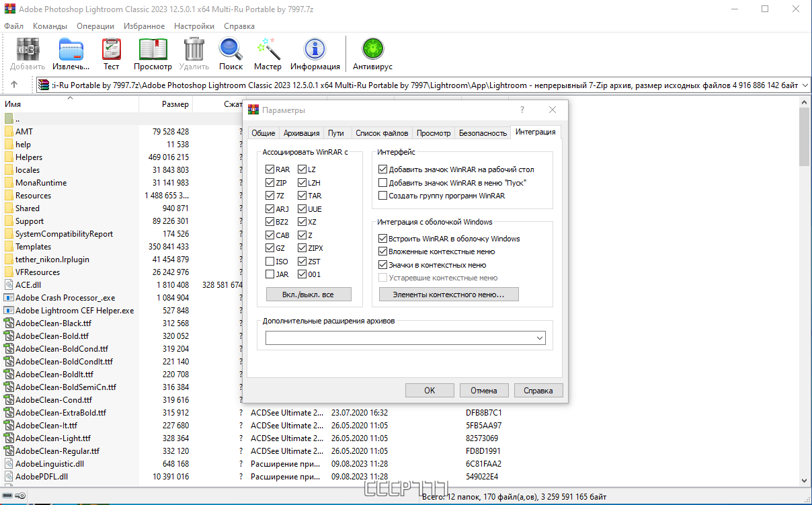This screenshot has width=812, height=505.
Task: Toggle the ZIP association checkbox
Action: click(270, 182)
